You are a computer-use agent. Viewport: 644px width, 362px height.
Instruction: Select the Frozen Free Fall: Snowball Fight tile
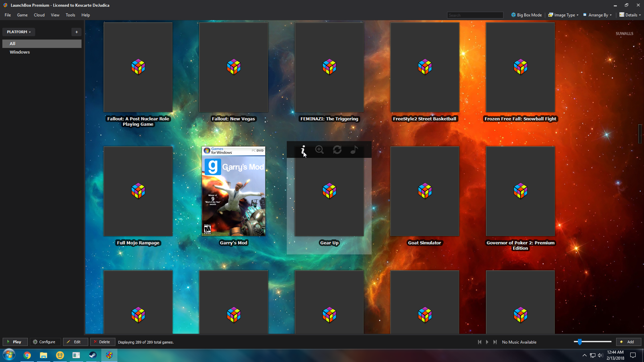(520, 67)
